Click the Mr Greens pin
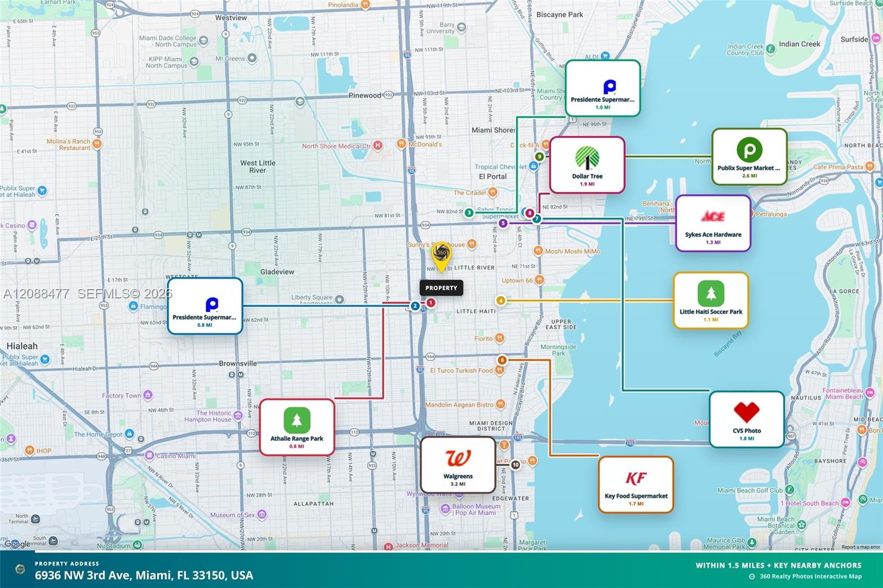Screen dimensions: 883x588 coord(252,58)
